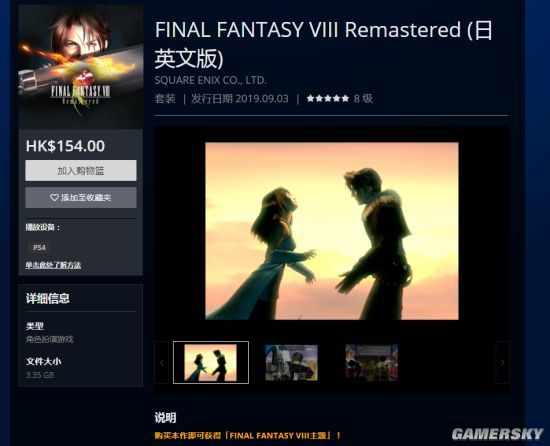This screenshot has width=550, height=446.
Task: Click the SQUARE ENIX CO., LTD. publisher link
Action: coord(210,80)
